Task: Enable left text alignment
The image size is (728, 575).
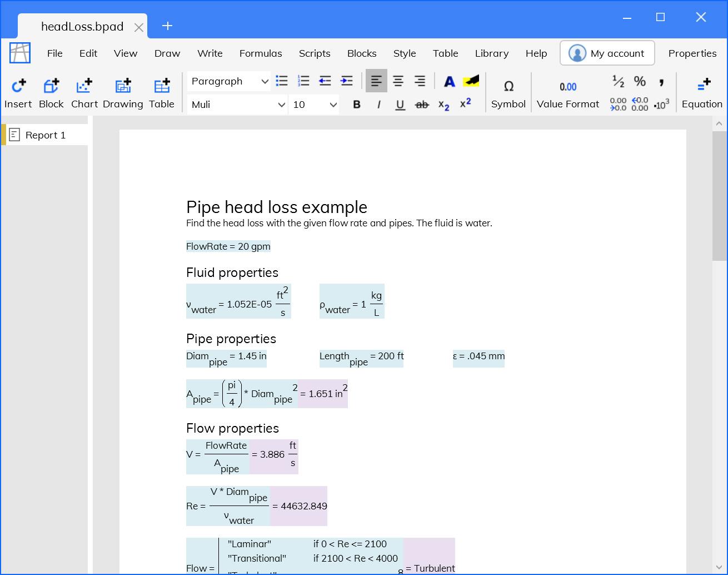Action: pos(376,81)
